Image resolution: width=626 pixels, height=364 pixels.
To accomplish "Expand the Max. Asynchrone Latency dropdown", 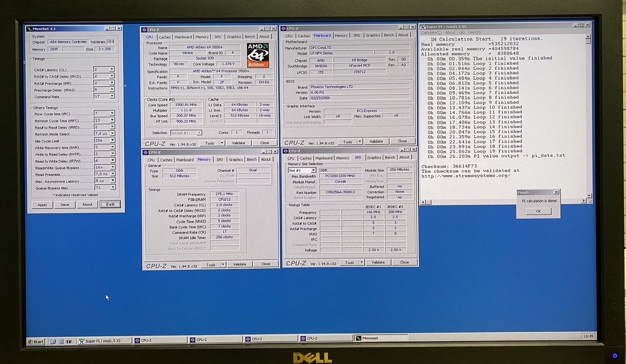I will point(112,181).
